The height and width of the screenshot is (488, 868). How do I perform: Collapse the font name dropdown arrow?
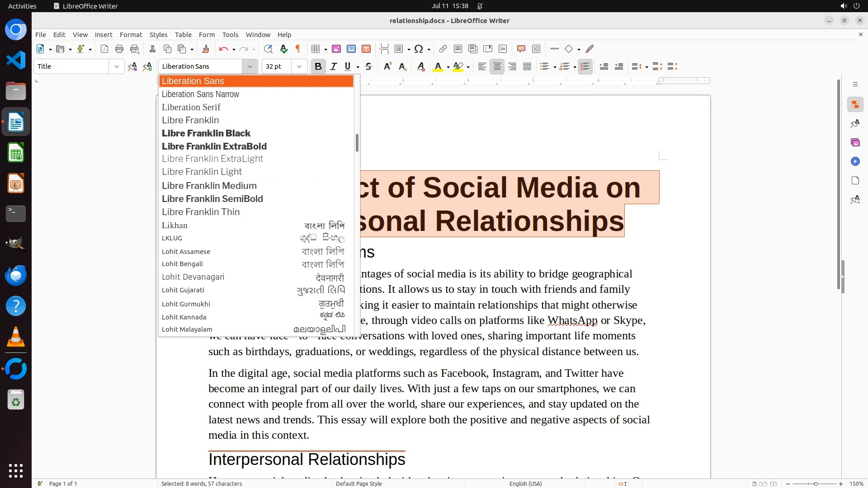click(x=250, y=66)
